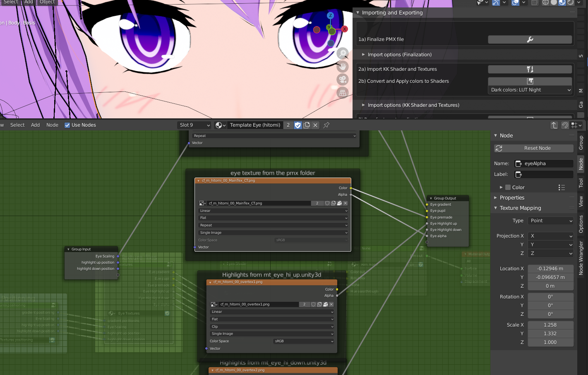Click the Finalize PMX file wrench button

pyautogui.click(x=530, y=39)
